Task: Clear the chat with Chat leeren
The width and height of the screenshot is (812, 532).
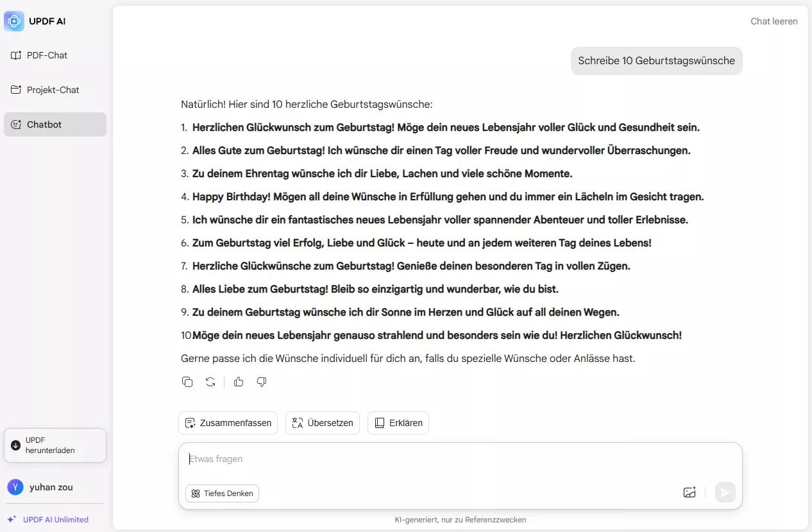Action: click(x=774, y=21)
